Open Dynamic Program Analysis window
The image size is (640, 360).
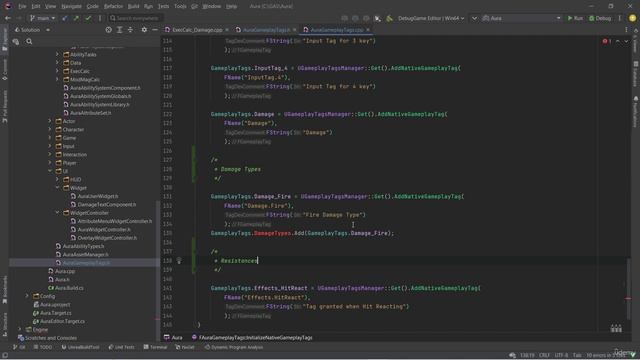click(x=233, y=347)
